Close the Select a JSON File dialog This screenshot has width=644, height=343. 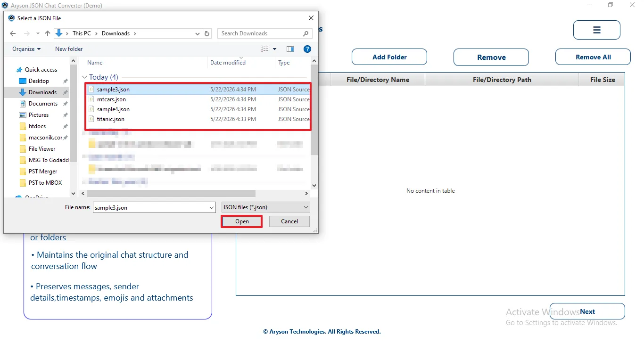(x=311, y=18)
